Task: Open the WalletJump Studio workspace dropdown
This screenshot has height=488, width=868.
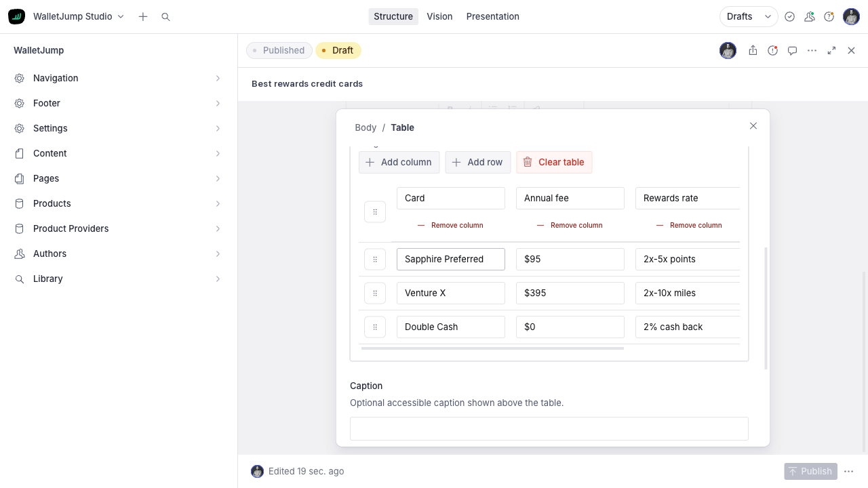Action: click(x=79, y=16)
